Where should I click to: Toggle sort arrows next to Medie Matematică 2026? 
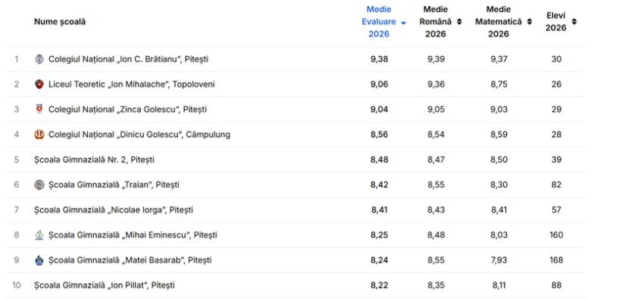pos(530,22)
